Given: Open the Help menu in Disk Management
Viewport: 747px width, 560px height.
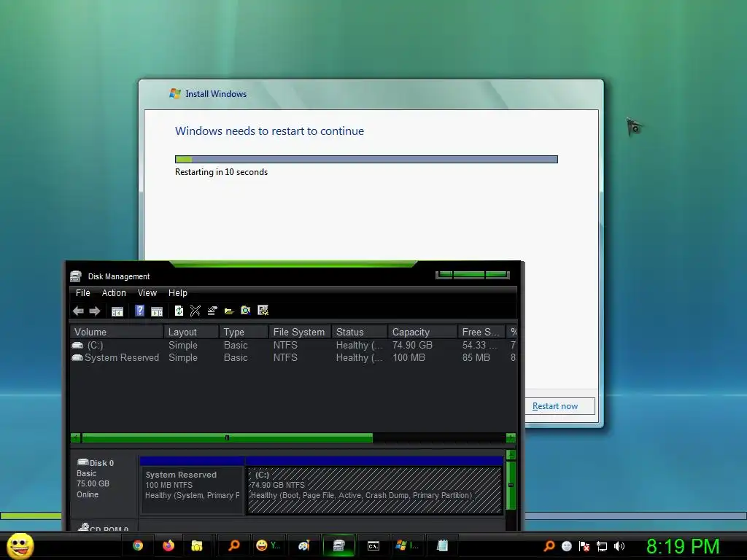Looking at the screenshot, I should [x=178, y=293].
